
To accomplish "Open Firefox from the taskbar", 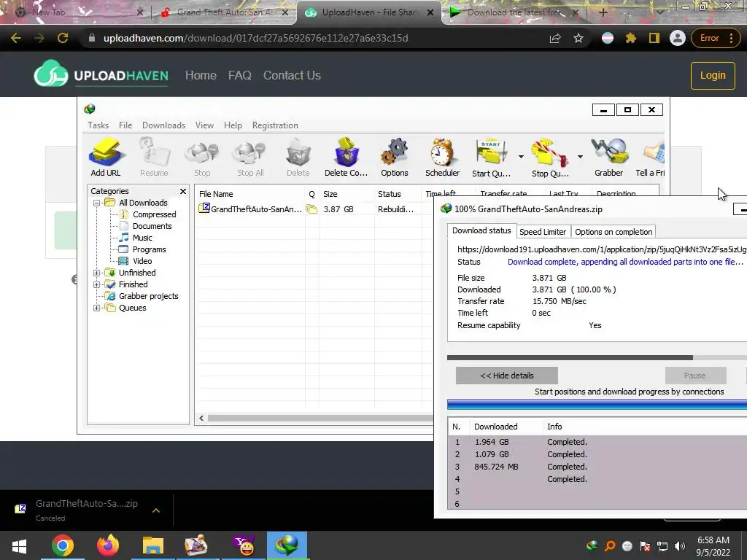I will pos(108,545).
